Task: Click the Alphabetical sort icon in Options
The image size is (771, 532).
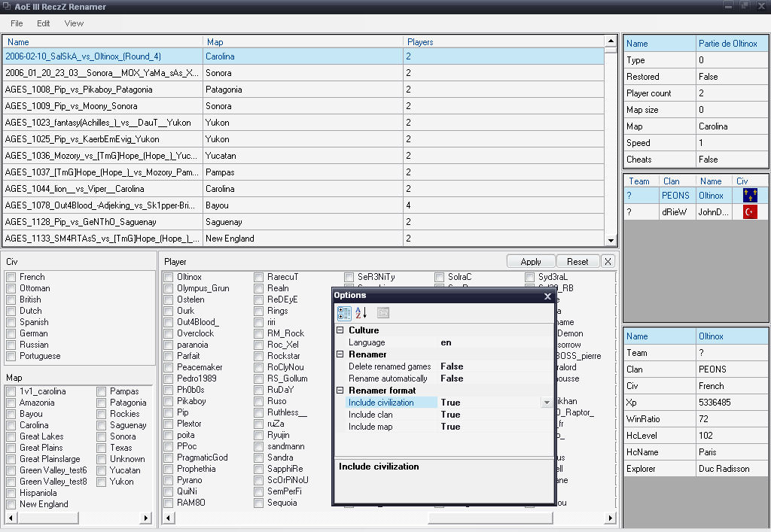Action: (361, 313)
